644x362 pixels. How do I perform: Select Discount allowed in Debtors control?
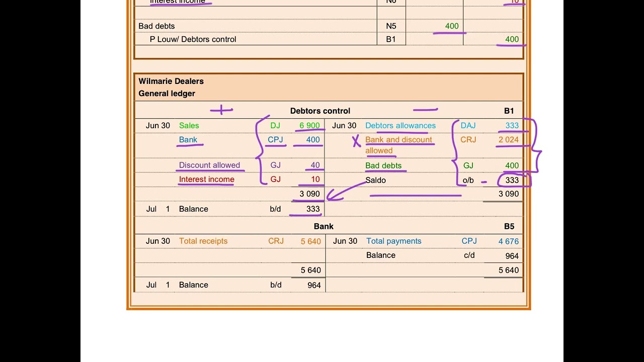pos(209,165)
